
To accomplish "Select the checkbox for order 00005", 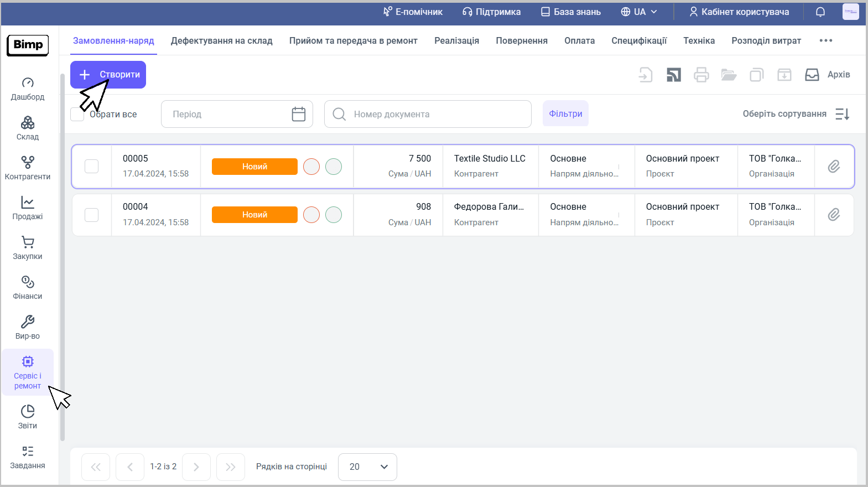I will (x=92, y=167).
